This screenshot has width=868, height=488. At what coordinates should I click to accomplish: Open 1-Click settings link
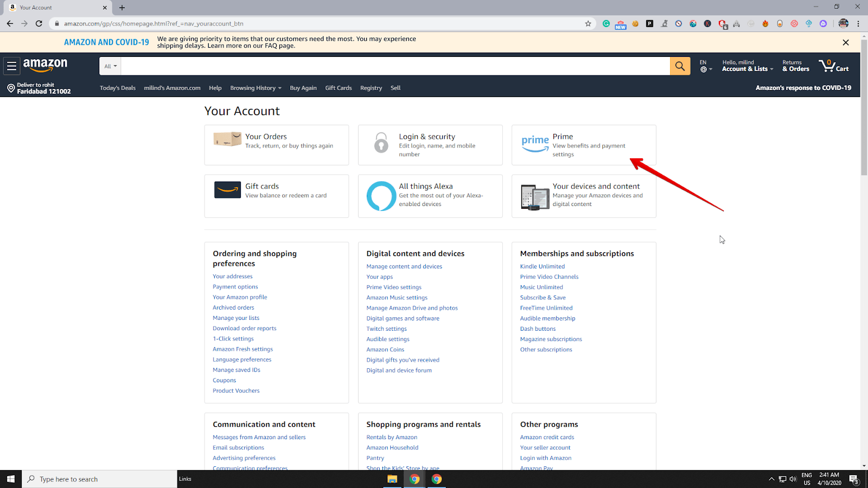point(233,339)
